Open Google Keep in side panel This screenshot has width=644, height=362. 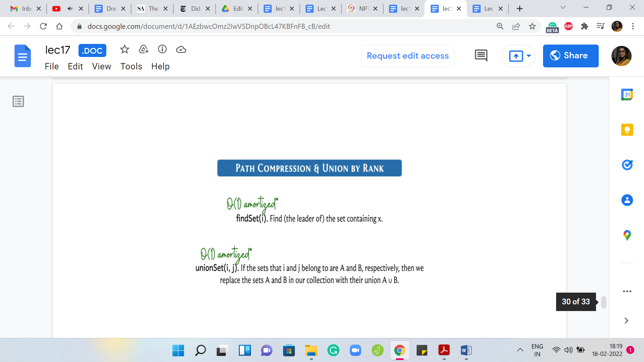[627, 130]
